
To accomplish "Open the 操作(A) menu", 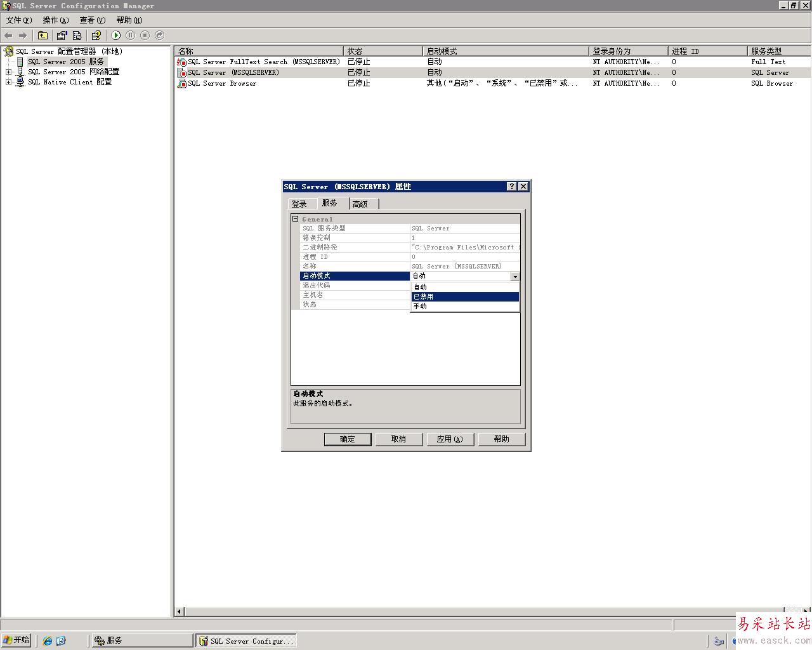I will pos(55,20).
